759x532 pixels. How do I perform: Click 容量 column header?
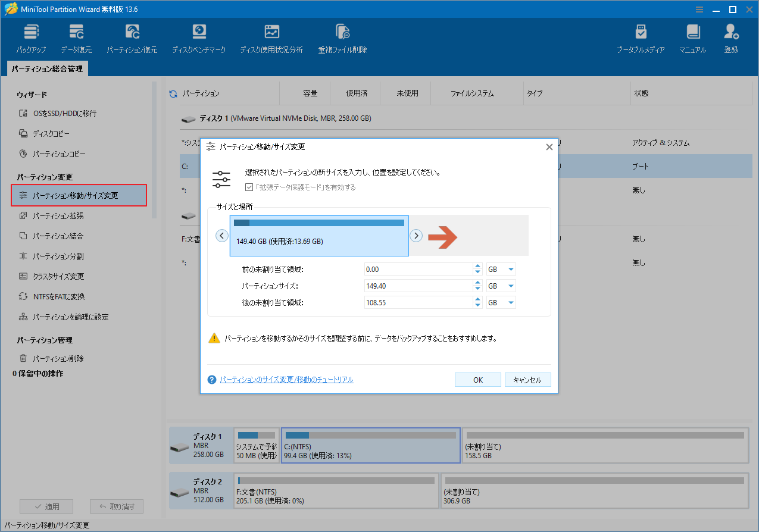click(x=310, y=93)
